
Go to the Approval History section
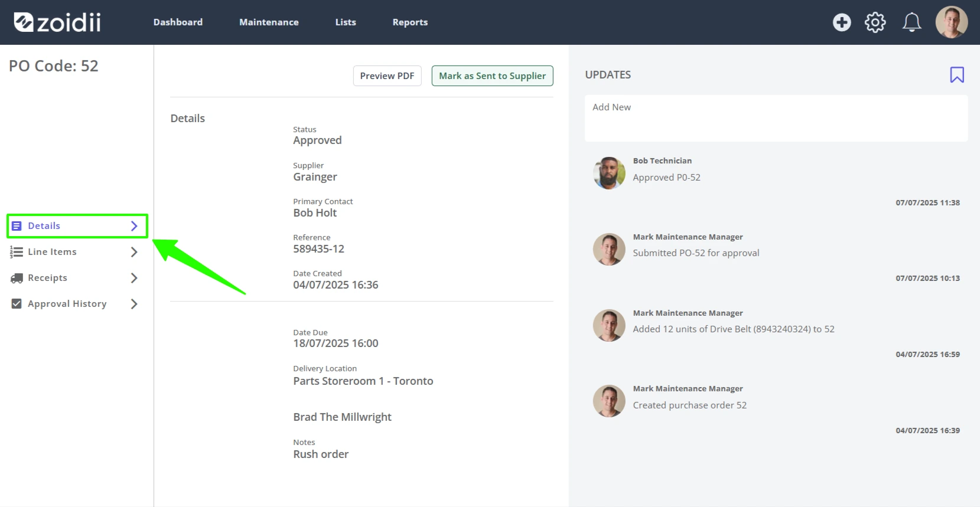tap(67, 304)
